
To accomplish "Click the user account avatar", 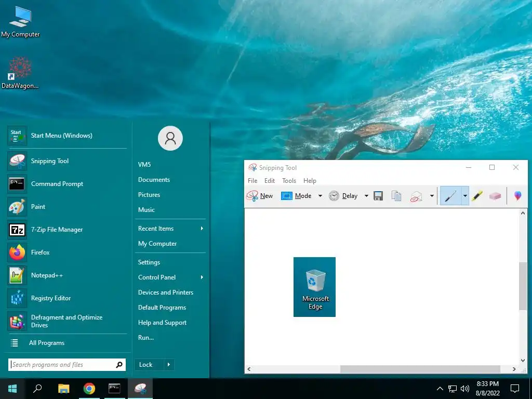I will tap(170, 138).
